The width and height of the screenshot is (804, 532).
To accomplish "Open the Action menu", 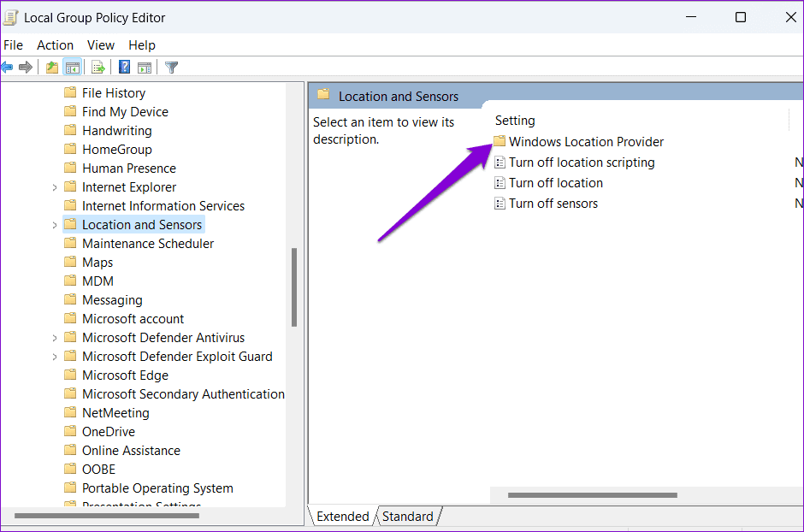I will point(55,45).
